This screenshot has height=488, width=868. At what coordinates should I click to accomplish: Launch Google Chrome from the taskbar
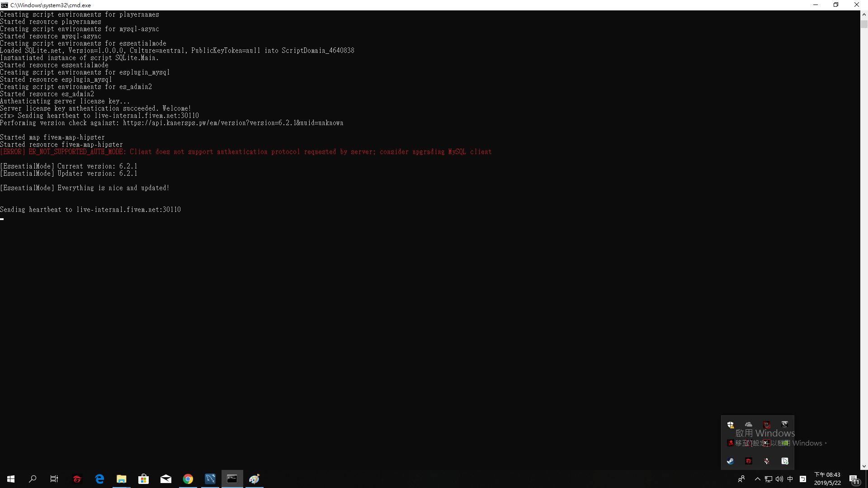[188, 479]
